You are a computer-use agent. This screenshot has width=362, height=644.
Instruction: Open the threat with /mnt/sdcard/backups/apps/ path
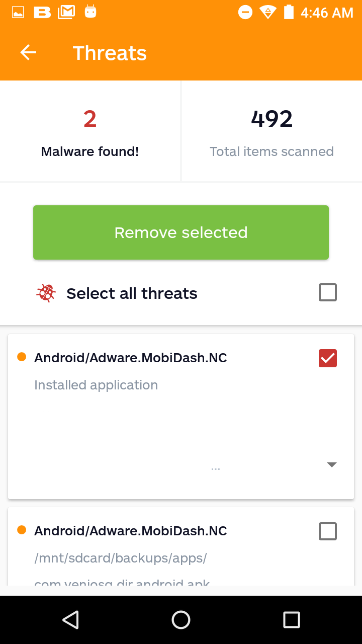(181, 546)
